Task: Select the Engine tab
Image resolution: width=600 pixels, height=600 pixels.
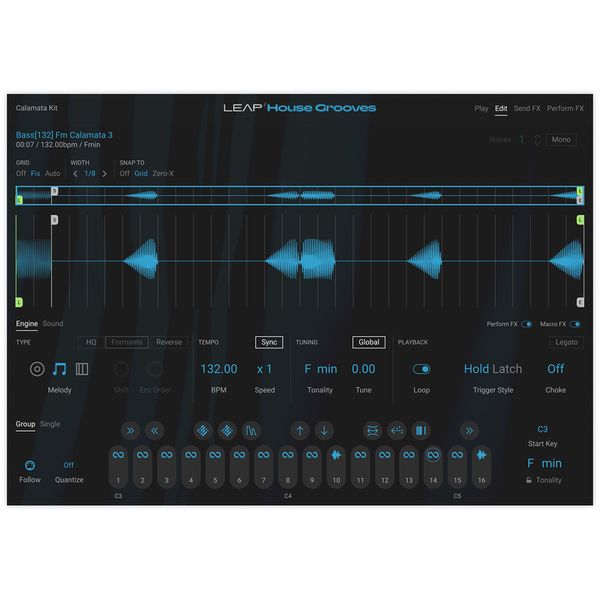Action: tap(27, 324)
